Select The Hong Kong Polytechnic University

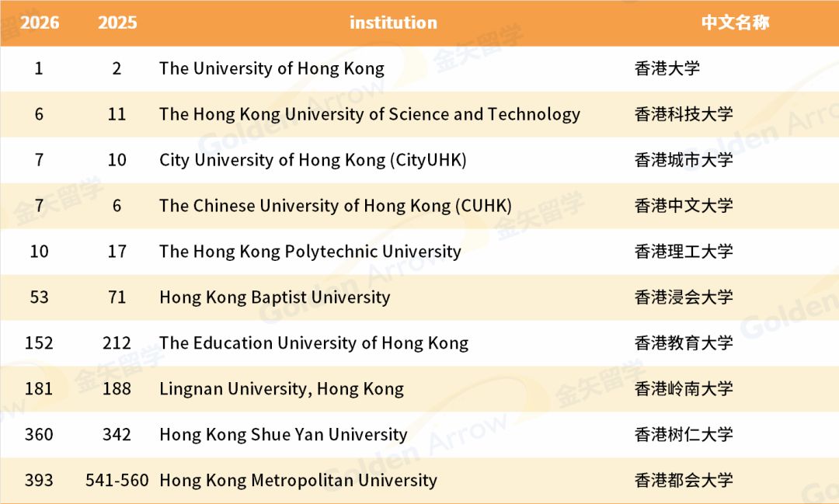coord(310,252)
